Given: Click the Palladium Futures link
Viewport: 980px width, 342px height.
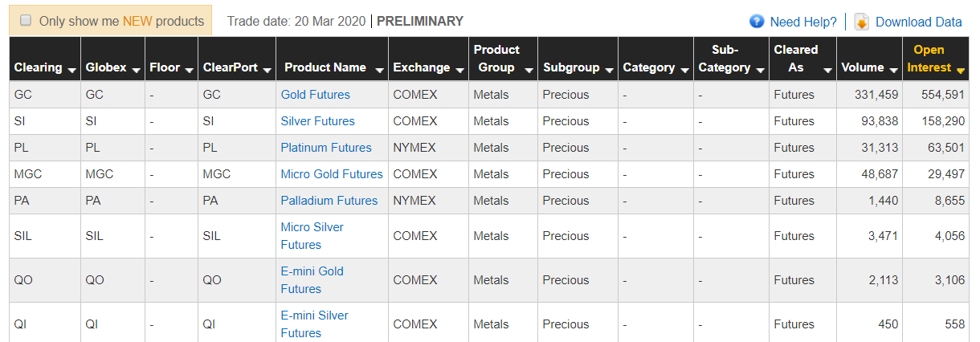Looking at the screenshot, I should pos(329,201).
